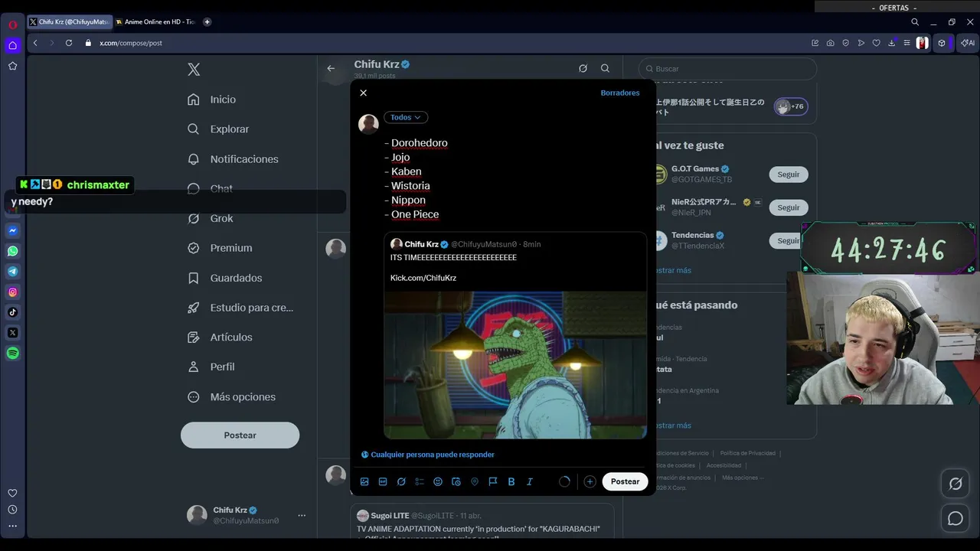Go back with profile header arrow
Screen dimensions: 980x551
point(331,68)
